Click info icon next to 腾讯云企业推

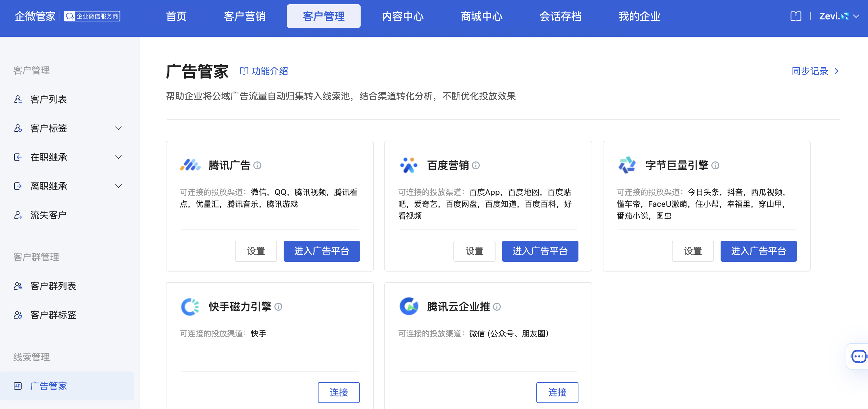[x=497, y=307]
